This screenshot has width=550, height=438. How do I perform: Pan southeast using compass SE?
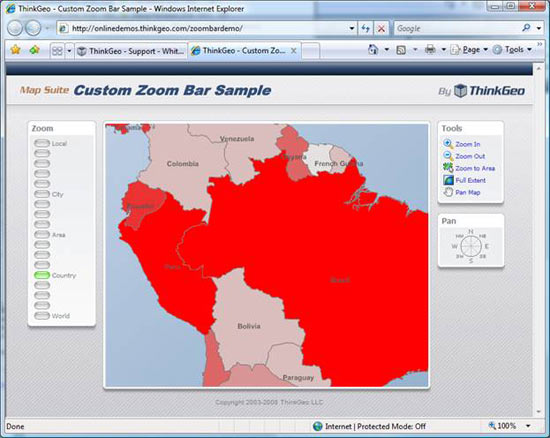[483, 256]
